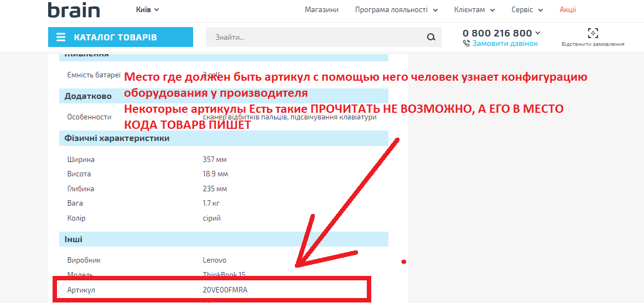
Task: Click the Фізичні характеристики section header
Action: pos(224,138)
